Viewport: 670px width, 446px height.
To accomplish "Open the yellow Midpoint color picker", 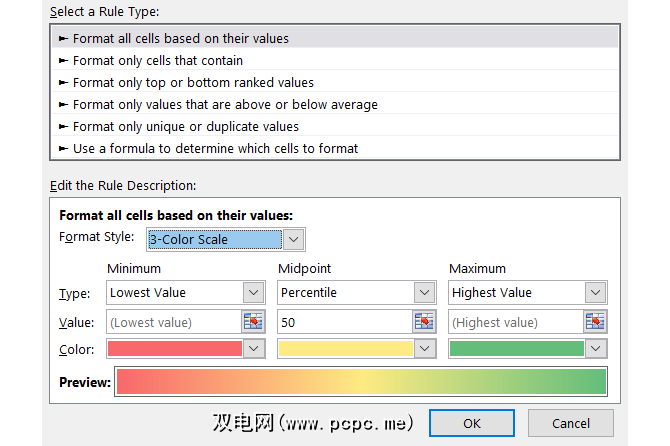I will point(424,349).
